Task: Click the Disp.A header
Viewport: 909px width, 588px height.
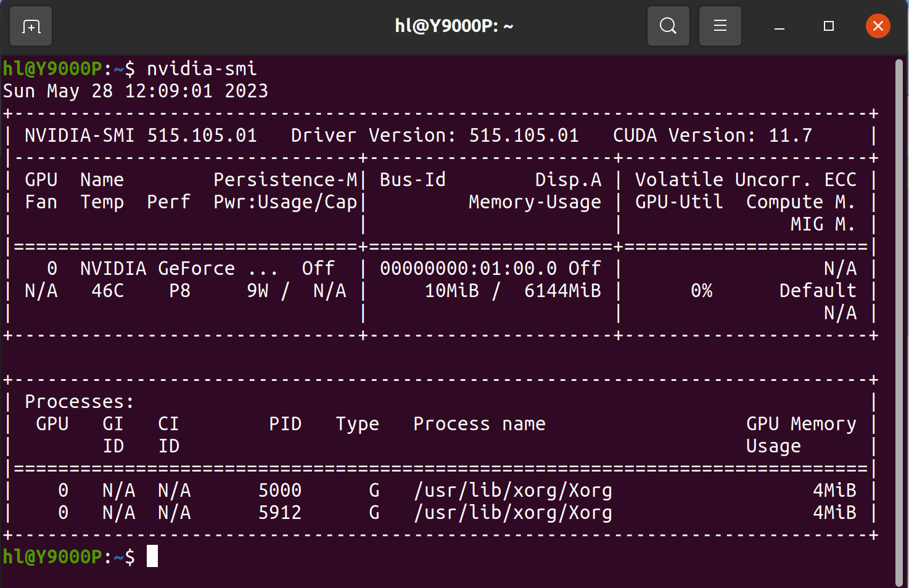Action: coord(568,179)
